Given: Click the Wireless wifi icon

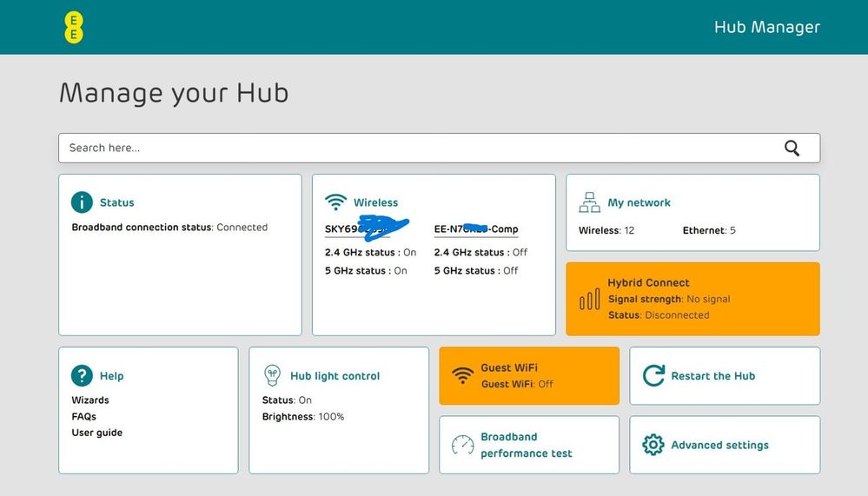Looking at the screenshot, I should pyautogui.click(x=335, y=202).
